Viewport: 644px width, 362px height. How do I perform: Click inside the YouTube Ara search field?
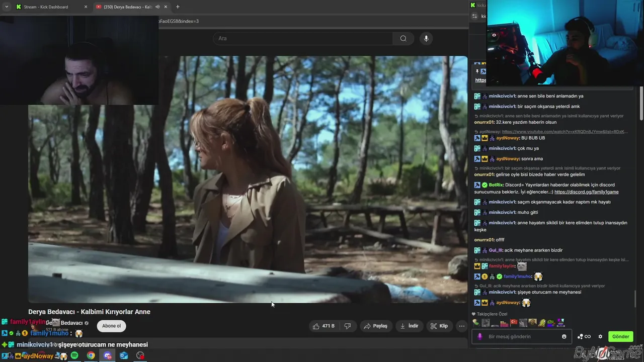303,38
